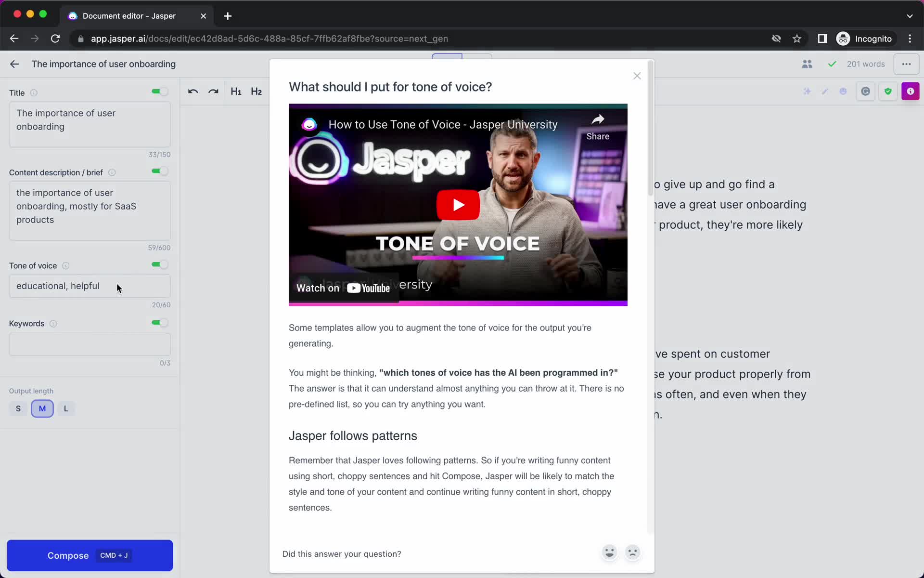
Task: Click the Title info icon
Action: (34, 93)
